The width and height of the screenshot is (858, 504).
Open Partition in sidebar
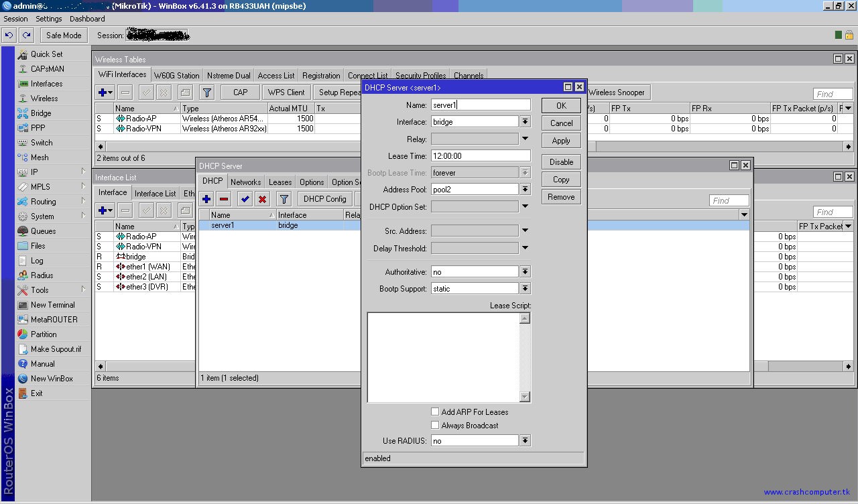tap(44, 334)
